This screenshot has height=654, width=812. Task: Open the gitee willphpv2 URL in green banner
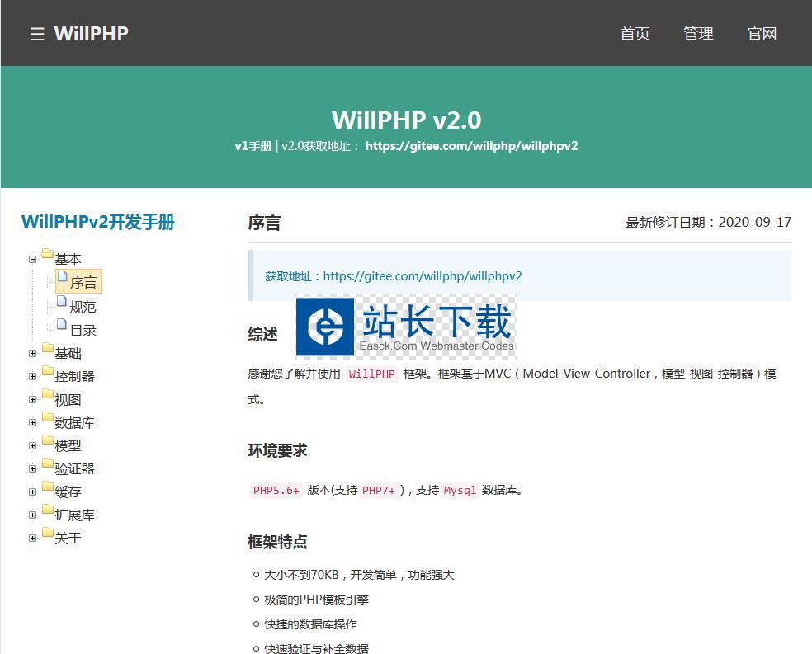coord(471,146)
